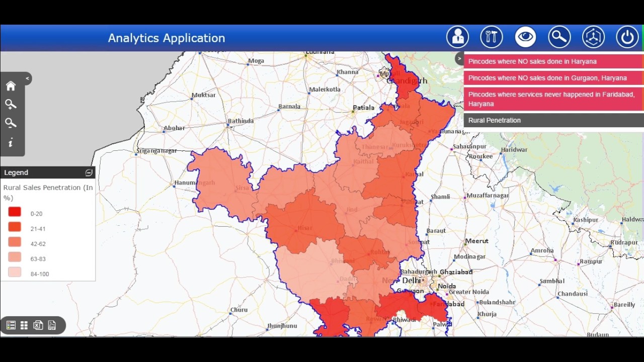The width and height of the screenshot is (644, 362).
Task: Click the Churu label on the map
Action: pyautogui.click(x=239, y=310)
